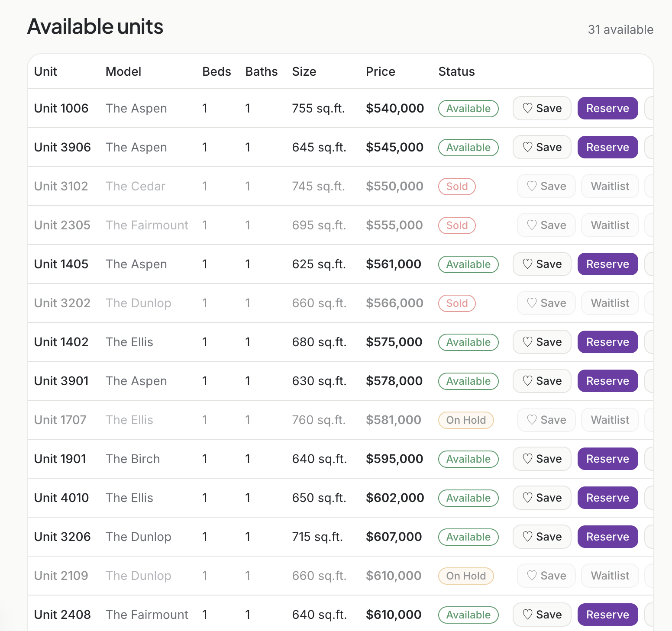Viewport: 672px width, 631px height.
Task: Click the $540,000 price
Action: tap(395, 108)
